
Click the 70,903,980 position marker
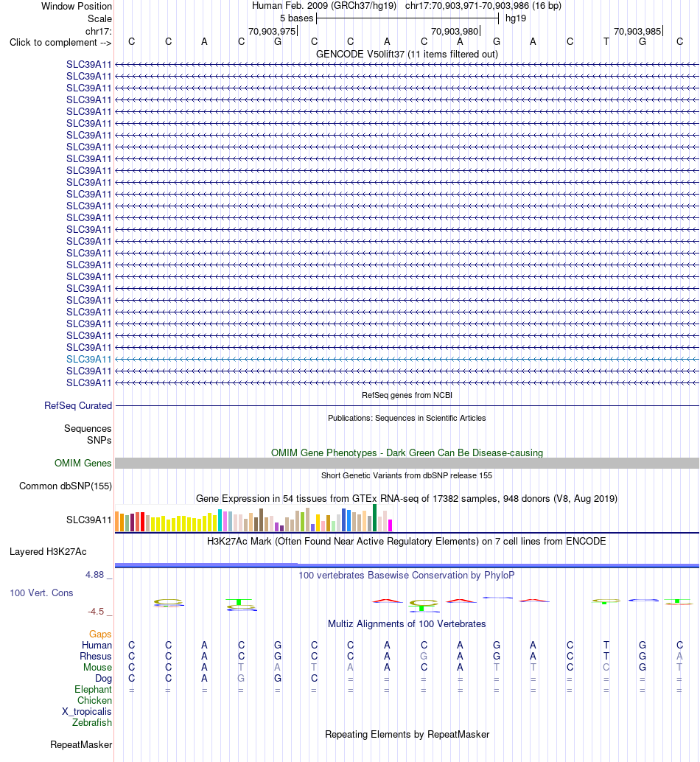[455, 32]
